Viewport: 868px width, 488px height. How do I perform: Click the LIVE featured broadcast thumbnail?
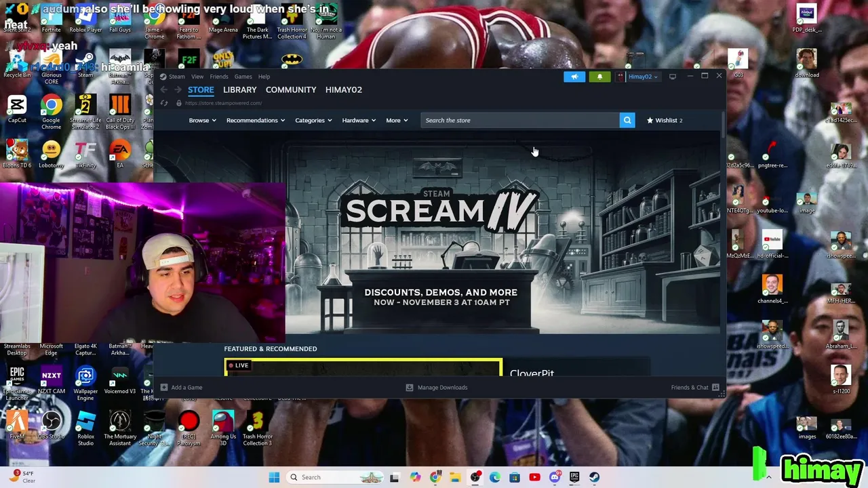pyautogui.click(x=363, y=367)
